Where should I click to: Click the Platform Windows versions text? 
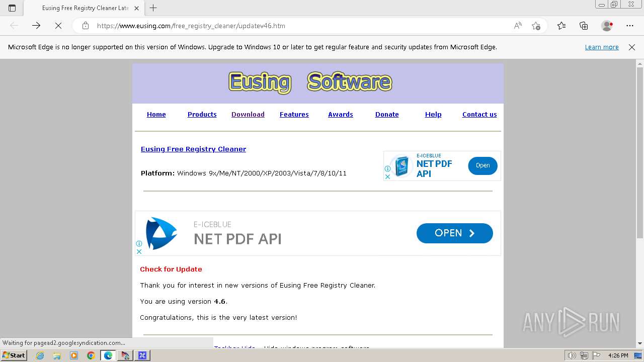click(x=262, y=173)
